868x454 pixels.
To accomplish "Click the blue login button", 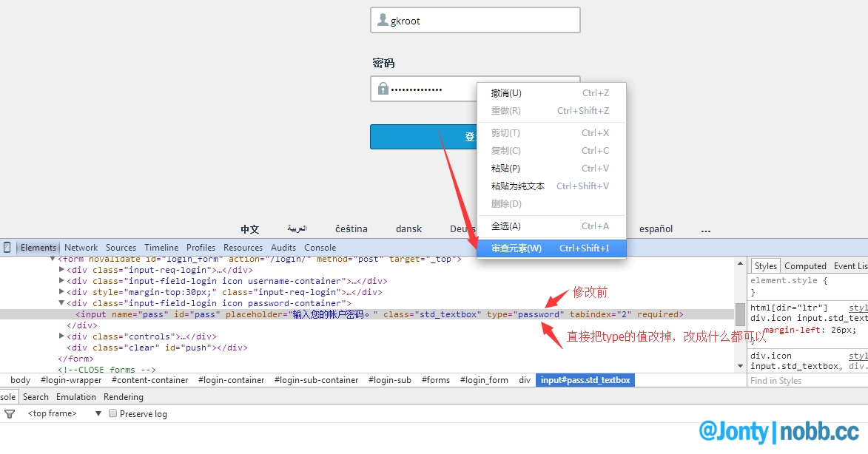I will pyautogui.click(x=422, y=137).
